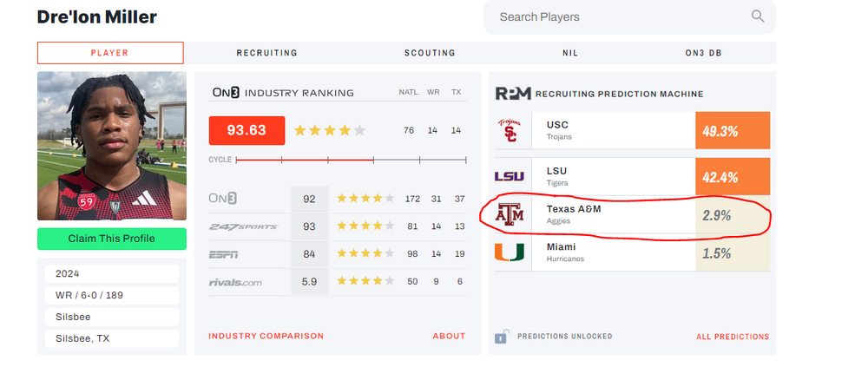The width and height of the screenshot is (868, 367).
Task: Click the search magnifier icon
Action: coord(758,16)
